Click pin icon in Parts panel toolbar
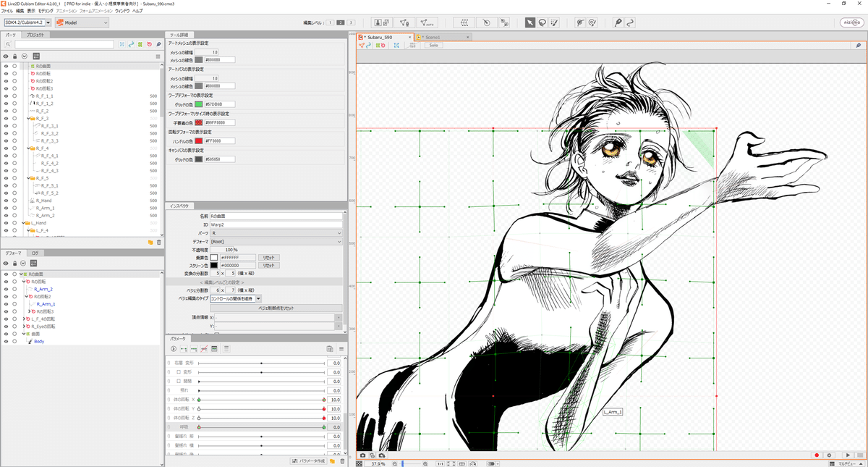 158,45
